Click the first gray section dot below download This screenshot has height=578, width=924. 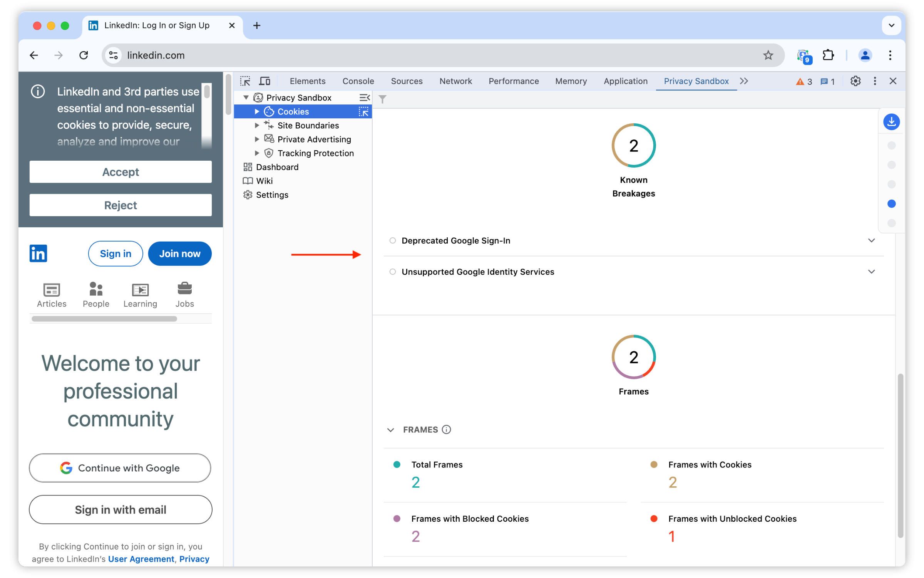click(x=891, y=145)
